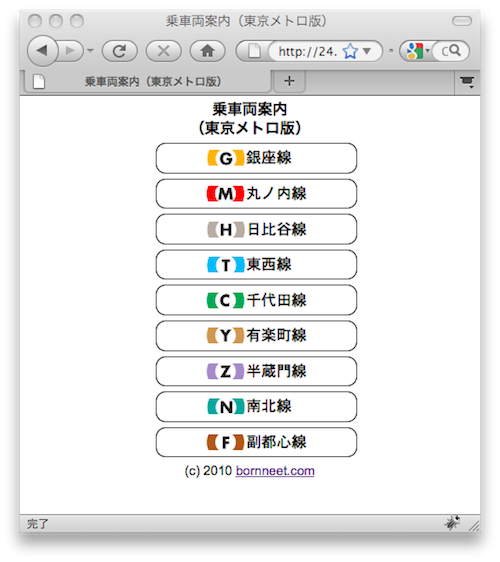Open the 丸ノ内線 (M) line button
The height and width of the screenshot is (562, 500).
click(x=256, y=194)
